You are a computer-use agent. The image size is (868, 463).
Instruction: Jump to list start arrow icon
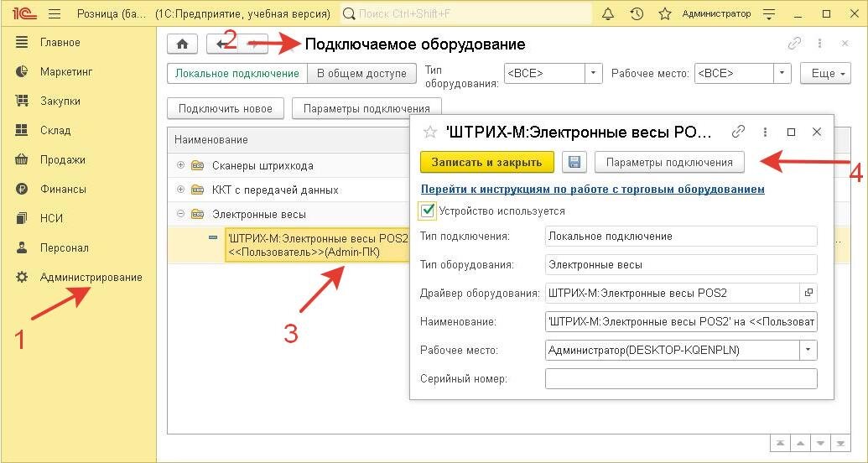click(x=779, y=444)
